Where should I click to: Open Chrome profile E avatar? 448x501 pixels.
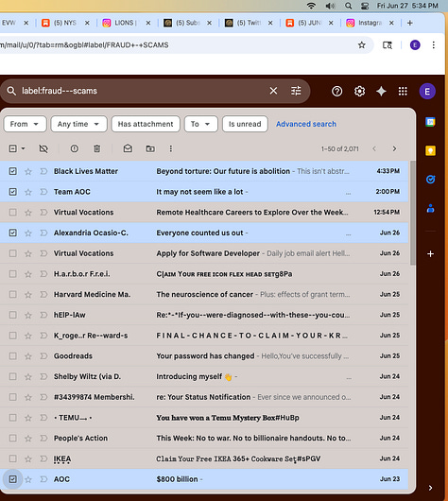[415, 45]
